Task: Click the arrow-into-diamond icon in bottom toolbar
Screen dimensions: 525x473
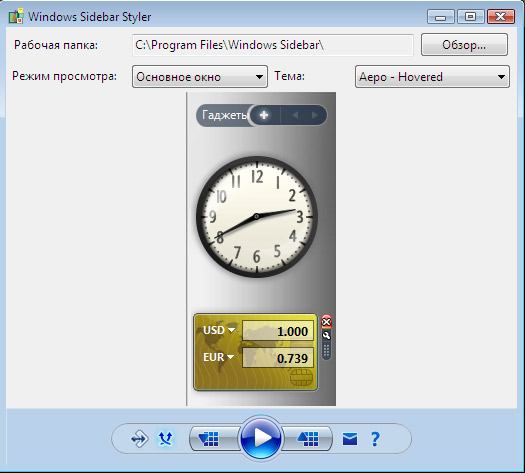Action: point(139,439)
